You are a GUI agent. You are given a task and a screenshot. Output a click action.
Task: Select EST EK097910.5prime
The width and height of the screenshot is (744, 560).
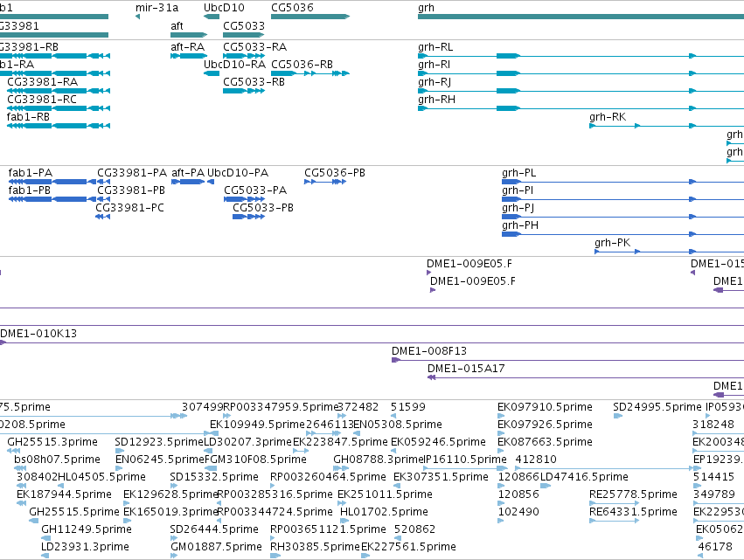coord(545,407)
